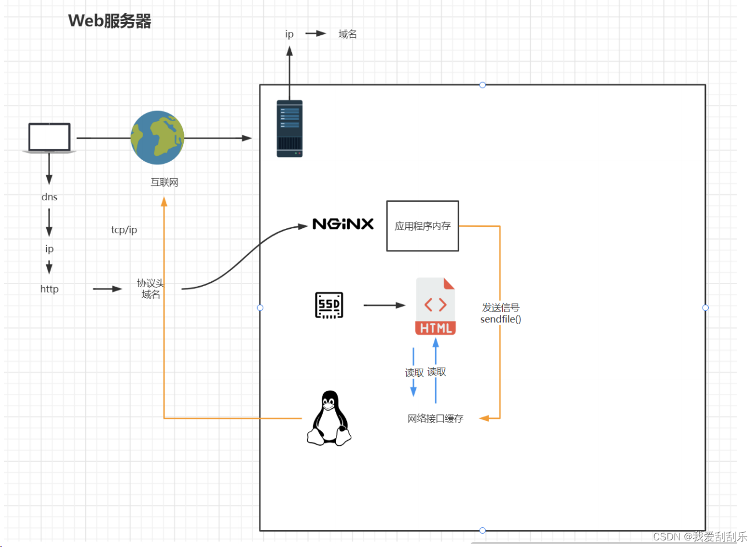The image size is (756, 547).
Task: Select the 应用程序内存 box
Action: tap(422, 226)
